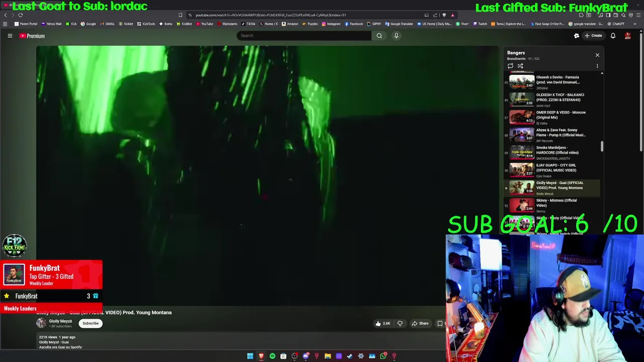Open File Explorer from taskbar

pyautogui.click(x=328, y=356)
